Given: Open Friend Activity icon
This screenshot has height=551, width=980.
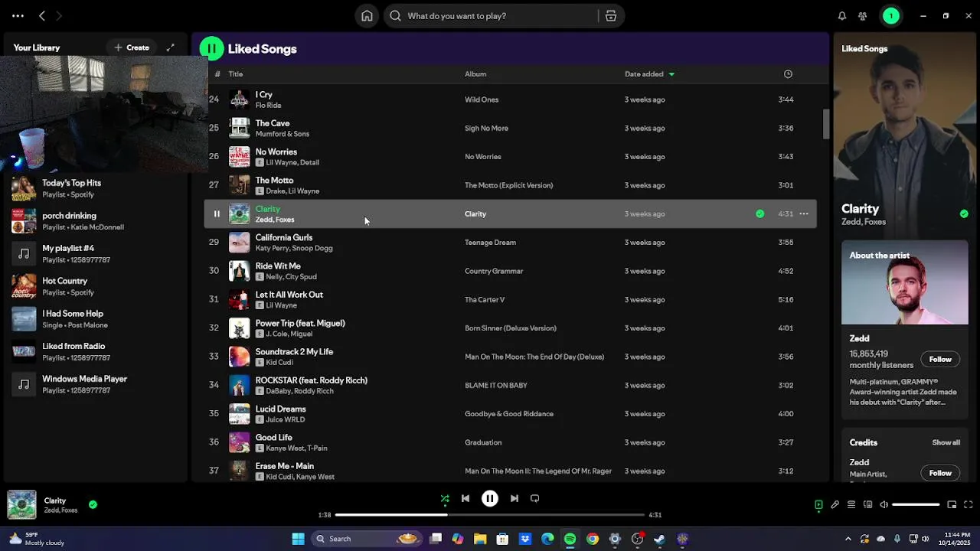Looking at the screenshot, I should tap(863, 16).
